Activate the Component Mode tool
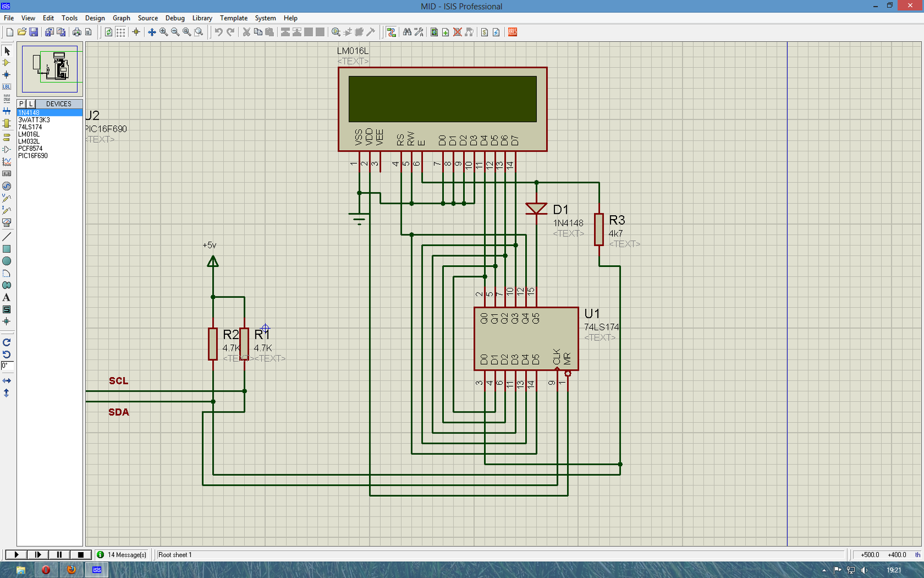The height and width of the screenshot is (578, 924). [7, 63]
